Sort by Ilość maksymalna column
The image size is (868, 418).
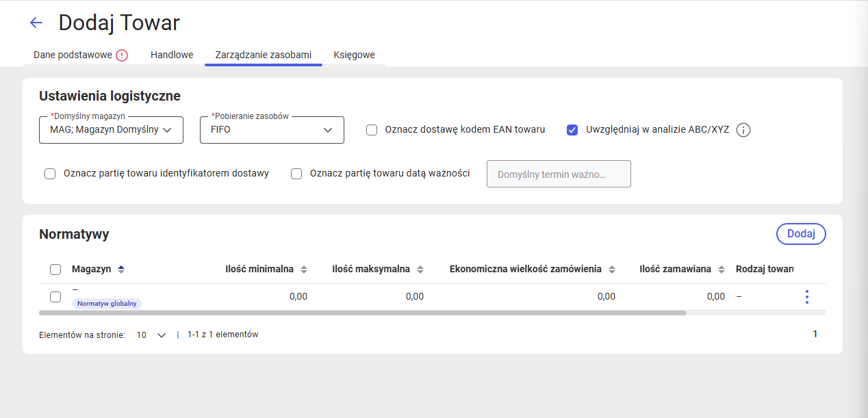tap(420, 270)
